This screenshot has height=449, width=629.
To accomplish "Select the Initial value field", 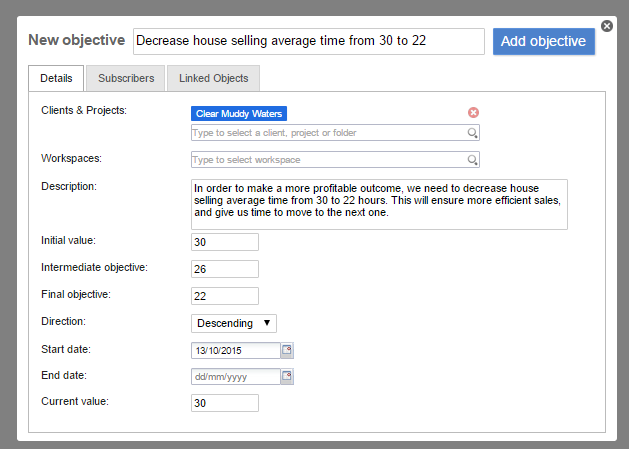I will (224, 242).
